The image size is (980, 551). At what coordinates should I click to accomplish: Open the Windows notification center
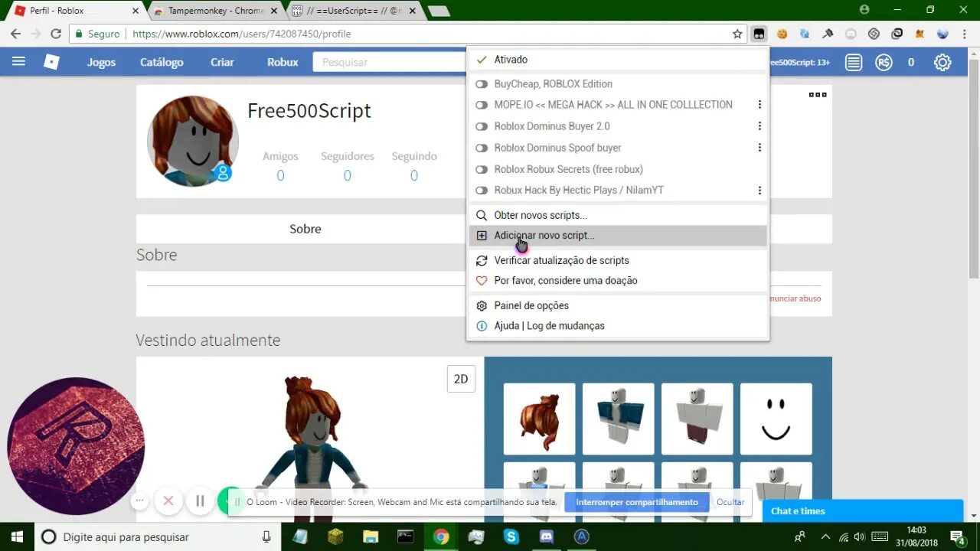[957, 536]
